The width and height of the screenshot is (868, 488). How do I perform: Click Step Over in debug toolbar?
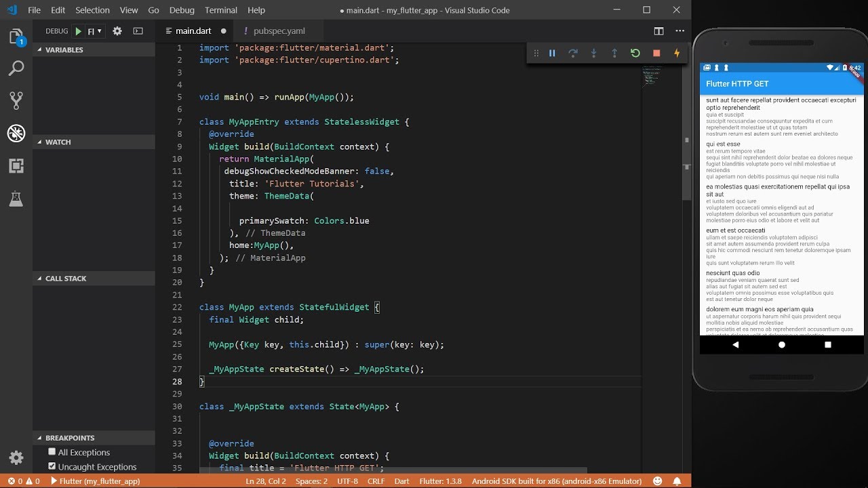(573, 53)
